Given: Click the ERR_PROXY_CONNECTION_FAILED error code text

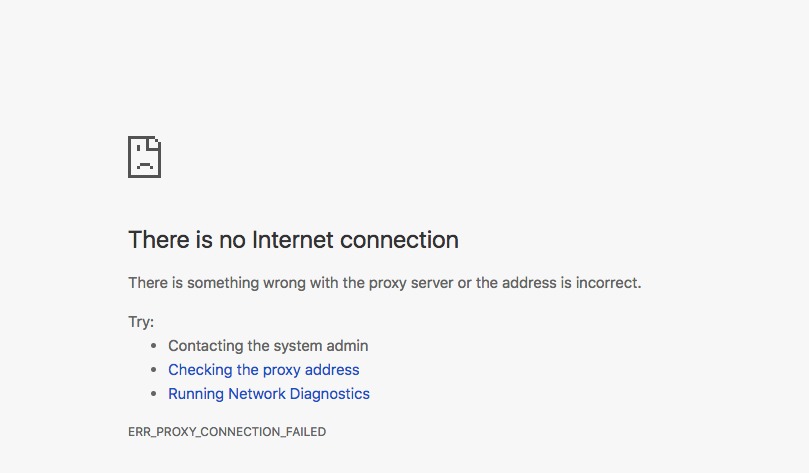Looking at the screenshot, I should [227, 432].
